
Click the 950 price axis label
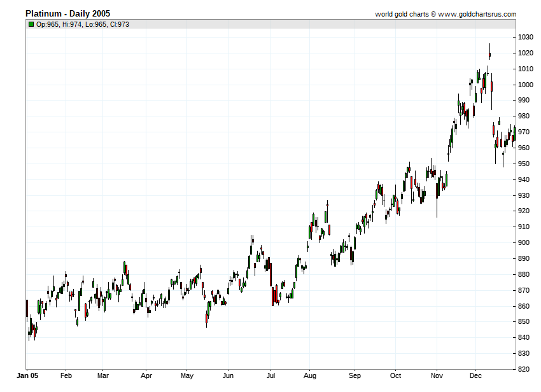[x=524, y=164]
